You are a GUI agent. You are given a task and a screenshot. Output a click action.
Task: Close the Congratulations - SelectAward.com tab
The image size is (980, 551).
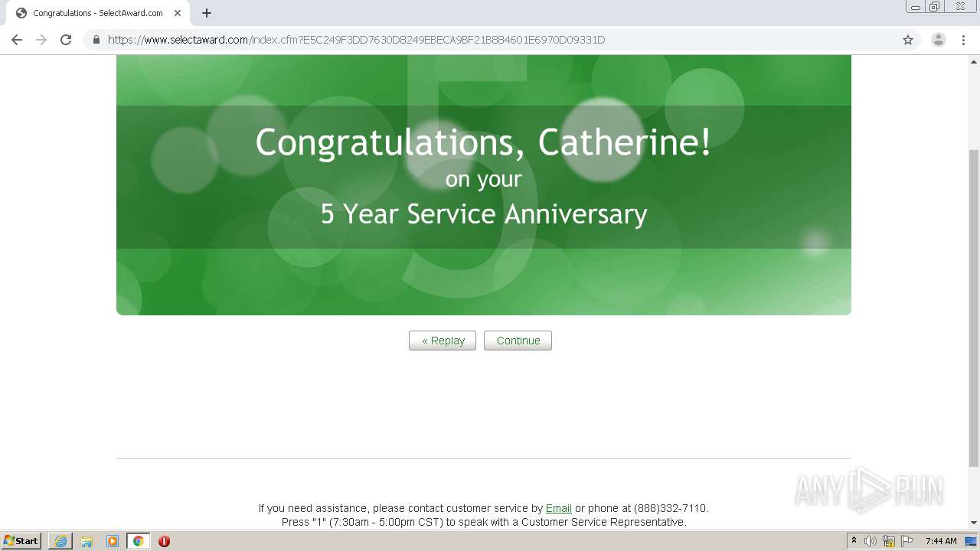point(178,13)
